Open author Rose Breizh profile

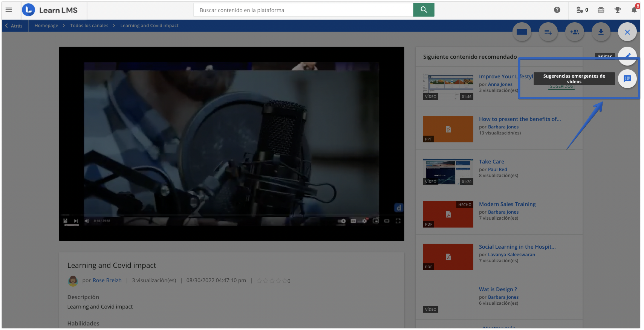pos(107,280)
